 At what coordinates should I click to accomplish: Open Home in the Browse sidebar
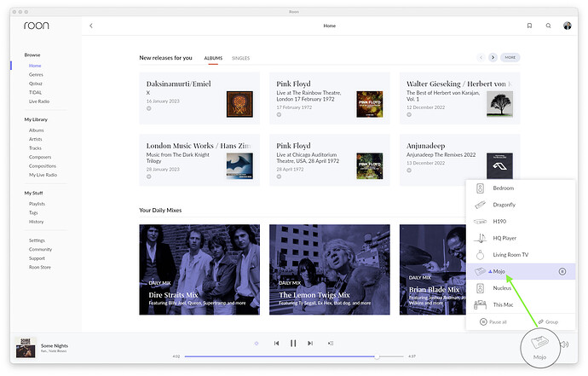click(x=35, y=66)
